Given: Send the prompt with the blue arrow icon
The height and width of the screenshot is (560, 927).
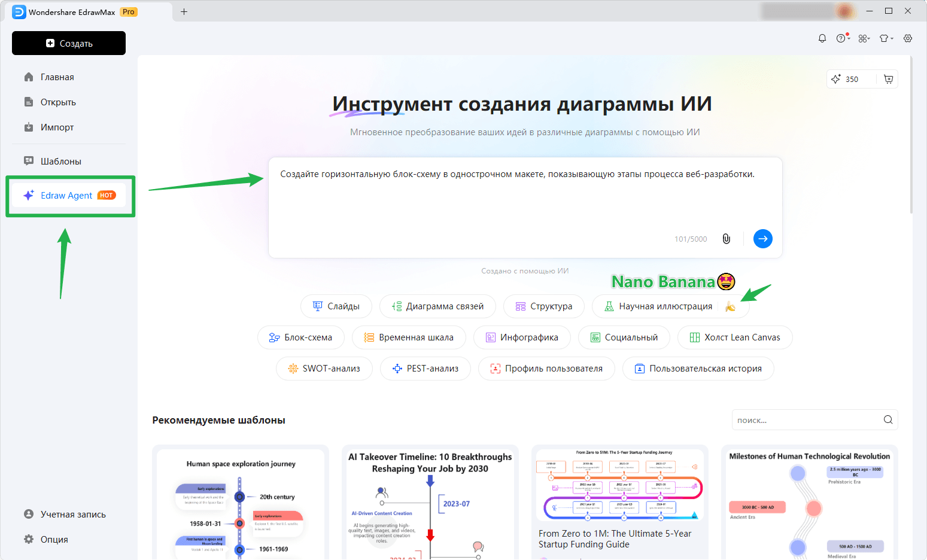Looking at the screenshot, I should 762,238.
